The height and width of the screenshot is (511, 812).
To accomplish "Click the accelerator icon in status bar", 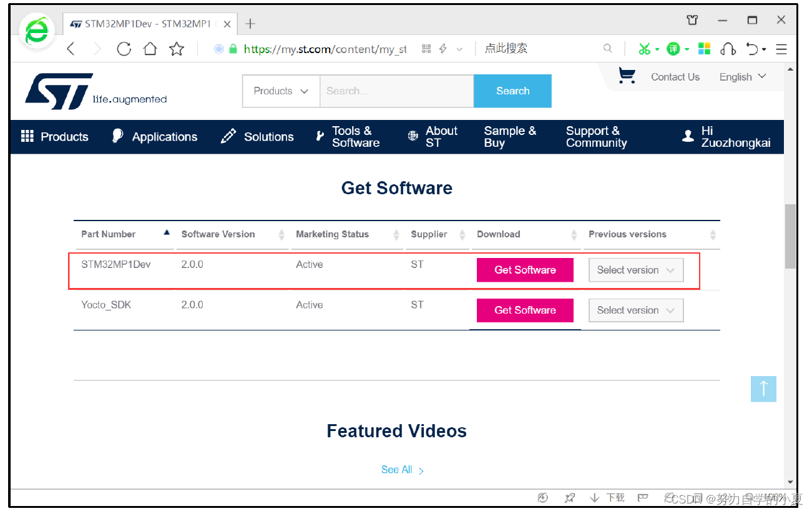I will [543, 497].
